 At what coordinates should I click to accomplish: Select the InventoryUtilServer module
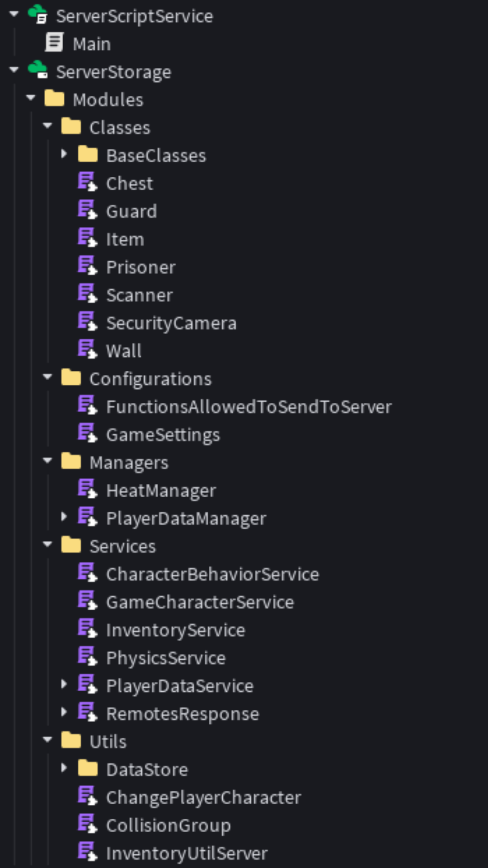coord(187,854)
